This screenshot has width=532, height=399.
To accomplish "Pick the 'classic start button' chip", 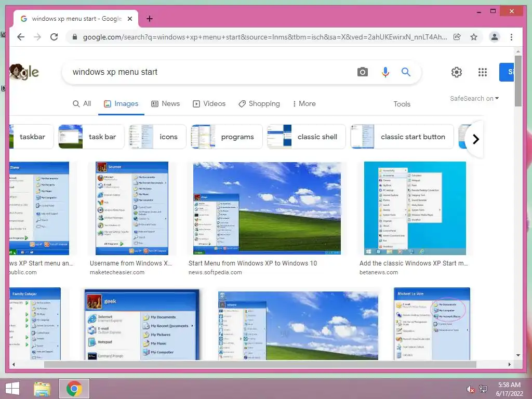I will pos(402,137).
